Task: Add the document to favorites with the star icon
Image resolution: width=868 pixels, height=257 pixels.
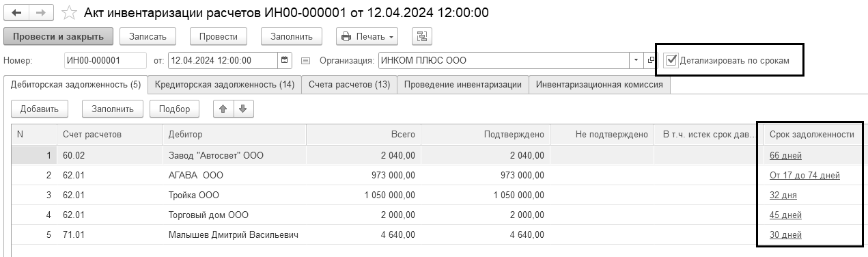Action: tap(69, 13)
